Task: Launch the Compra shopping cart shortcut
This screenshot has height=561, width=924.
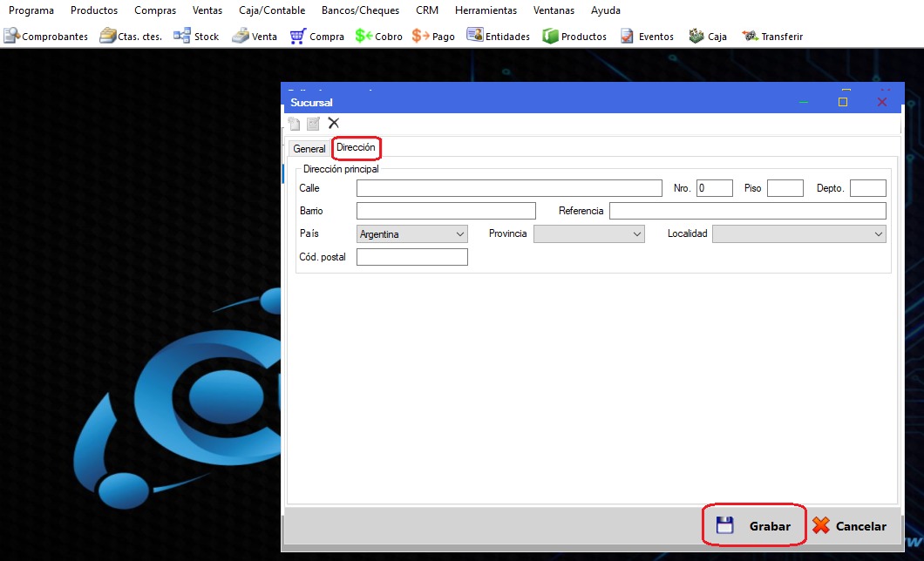Action: 317,37
